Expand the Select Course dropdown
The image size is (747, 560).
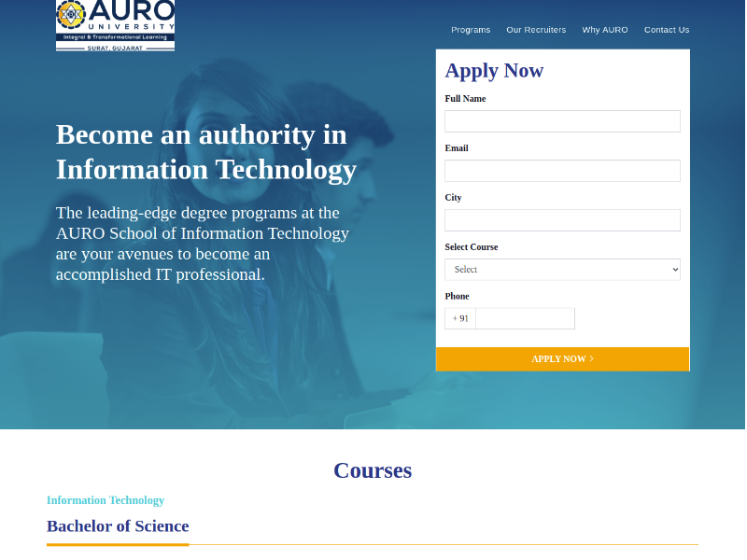[562, 270]
